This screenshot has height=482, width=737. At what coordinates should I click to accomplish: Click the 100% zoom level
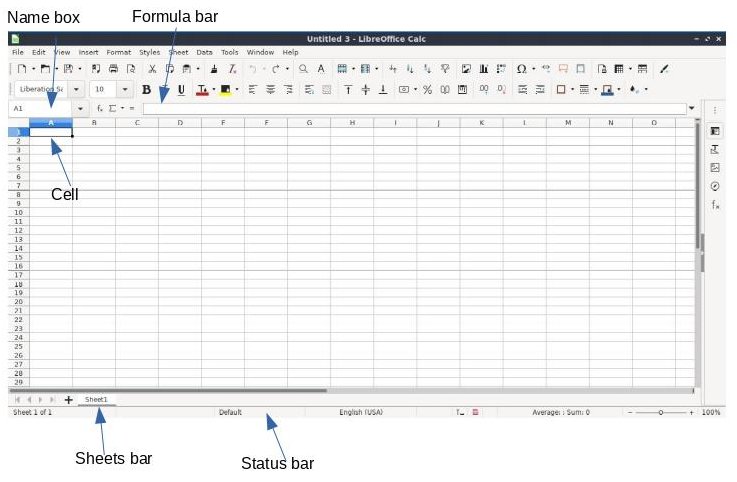711,412
